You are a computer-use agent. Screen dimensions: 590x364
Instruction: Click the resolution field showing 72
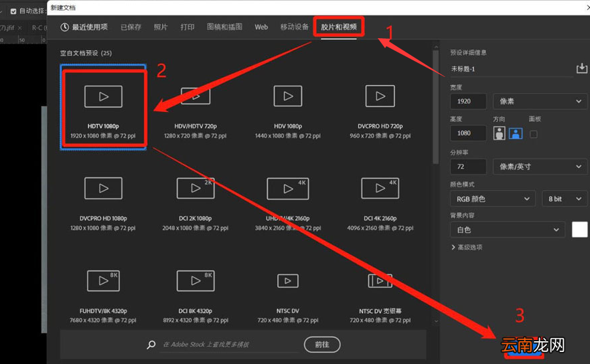click(468, 167)
